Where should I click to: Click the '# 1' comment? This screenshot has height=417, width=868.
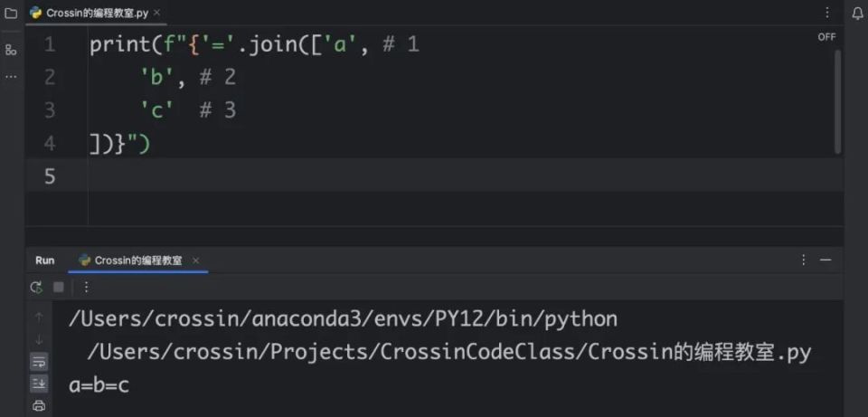(x=401, y=44)
